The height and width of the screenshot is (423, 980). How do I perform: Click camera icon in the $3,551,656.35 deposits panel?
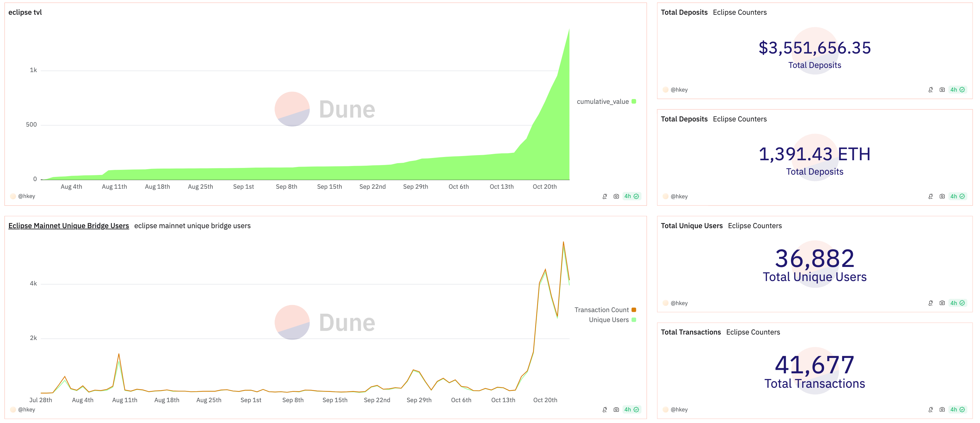941,90
